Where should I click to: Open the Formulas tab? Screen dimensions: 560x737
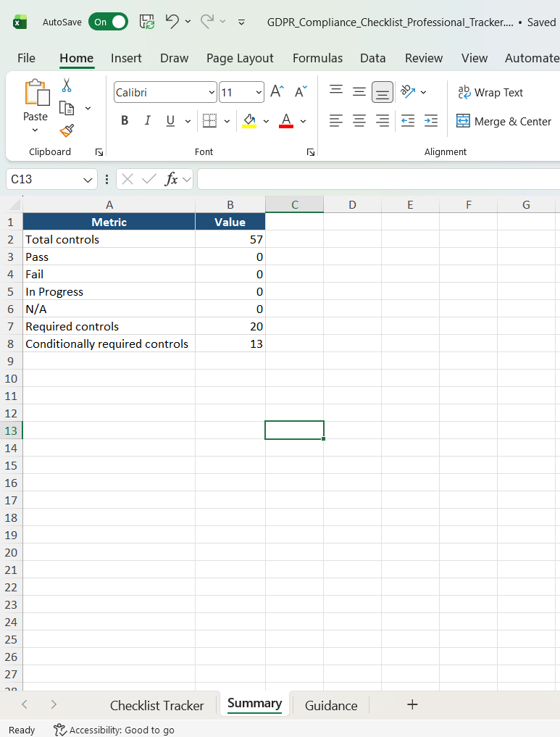point(317,58)
